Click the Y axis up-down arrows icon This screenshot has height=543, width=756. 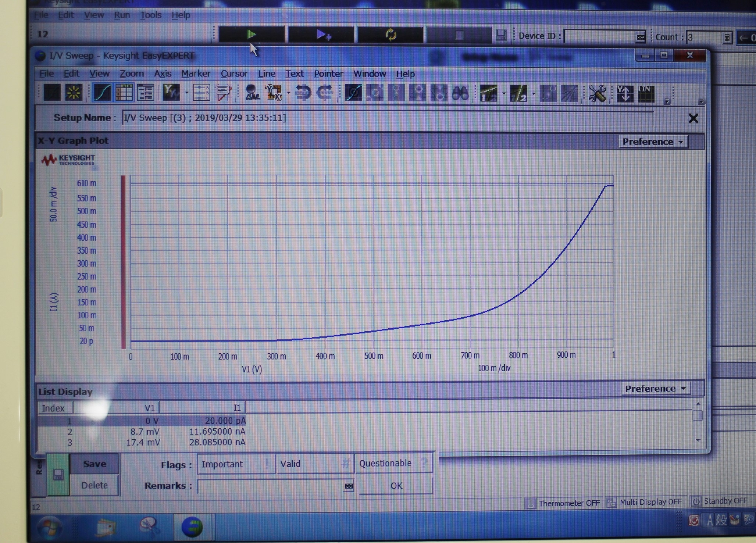tap(625, 94)
